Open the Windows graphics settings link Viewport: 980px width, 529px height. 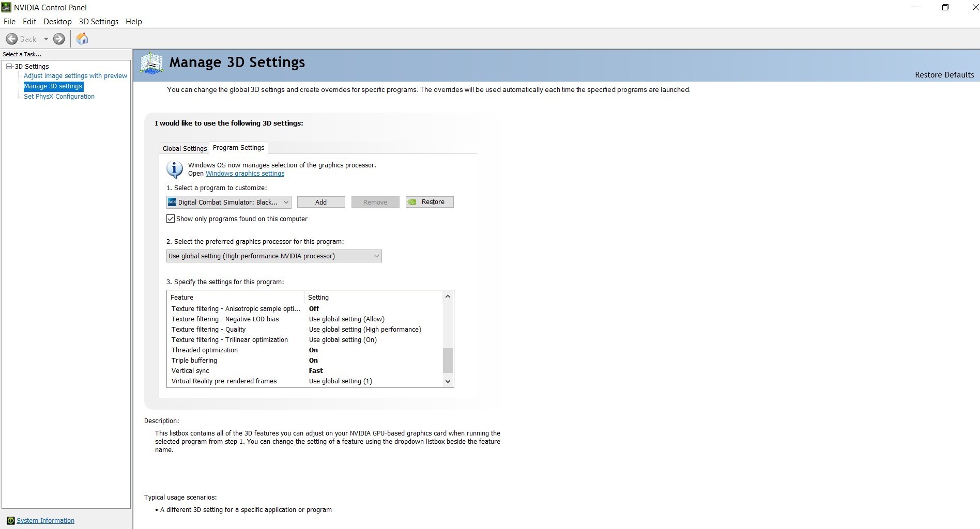coord(245,174)
